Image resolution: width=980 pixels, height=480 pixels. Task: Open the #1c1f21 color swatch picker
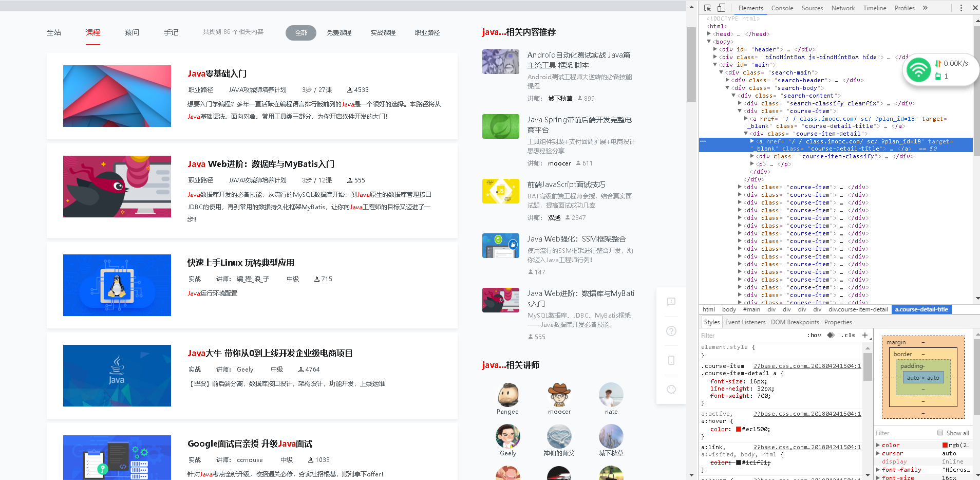pos(739,463)
